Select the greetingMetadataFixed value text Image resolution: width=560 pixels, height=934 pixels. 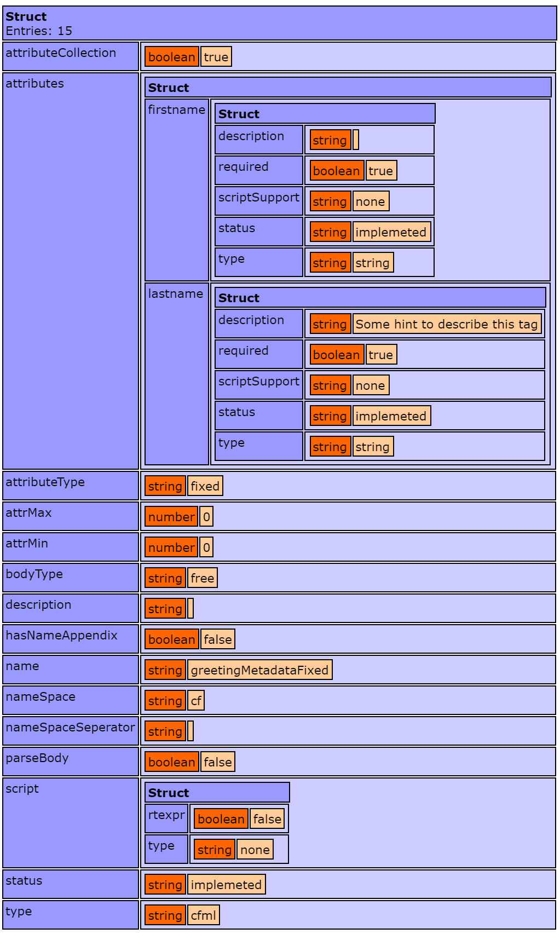point(259,670)
